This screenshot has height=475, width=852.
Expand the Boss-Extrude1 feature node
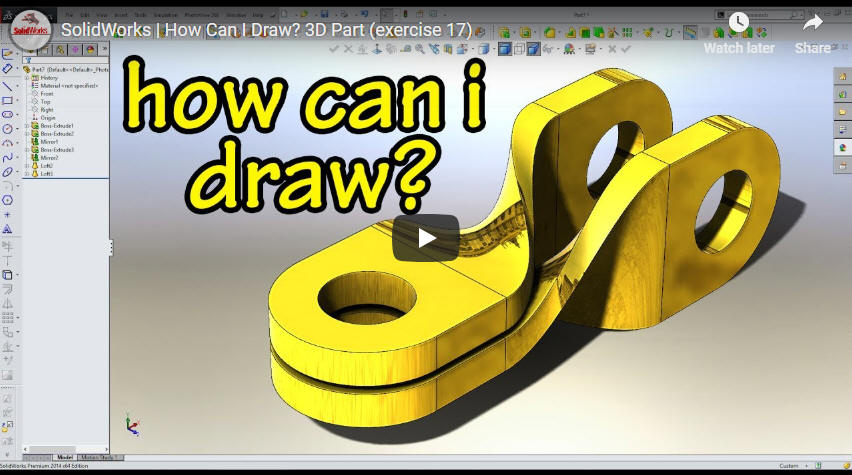pyautogui.click(x=27, y=126)
